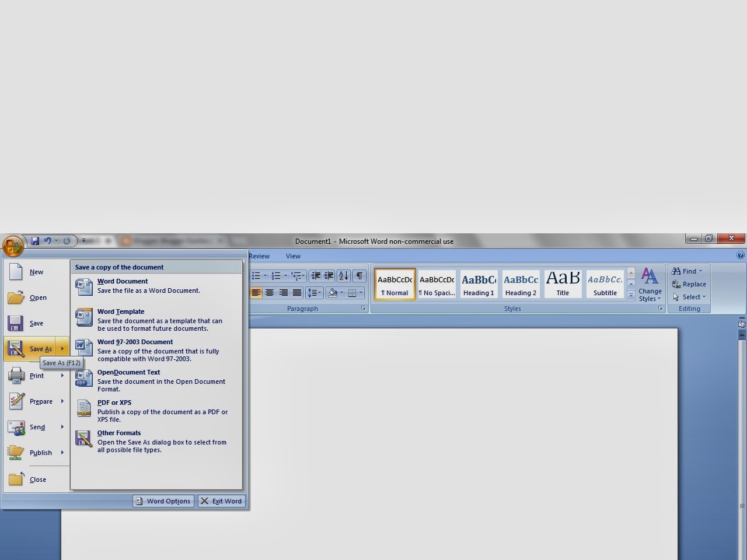The height and width of the screenshot is (560, 747).
Task: Switch to the View ribbon tab
Action: tap(293, 256)
